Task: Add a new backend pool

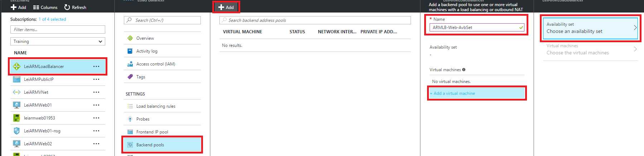Action: tap(226, 7)
